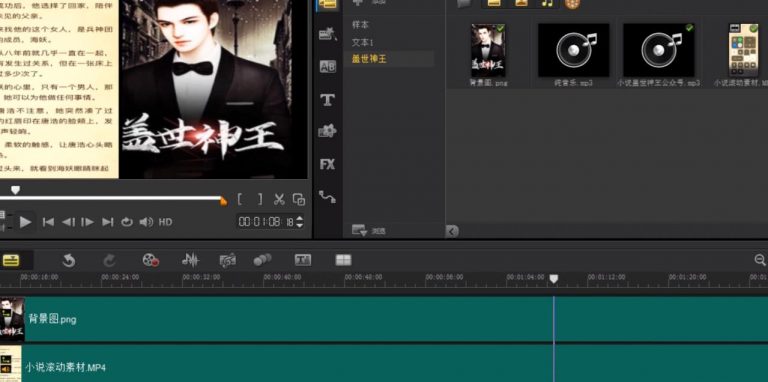Play the project preview
The width and height of the screenshot is (768, 382).
pos(25,222)
